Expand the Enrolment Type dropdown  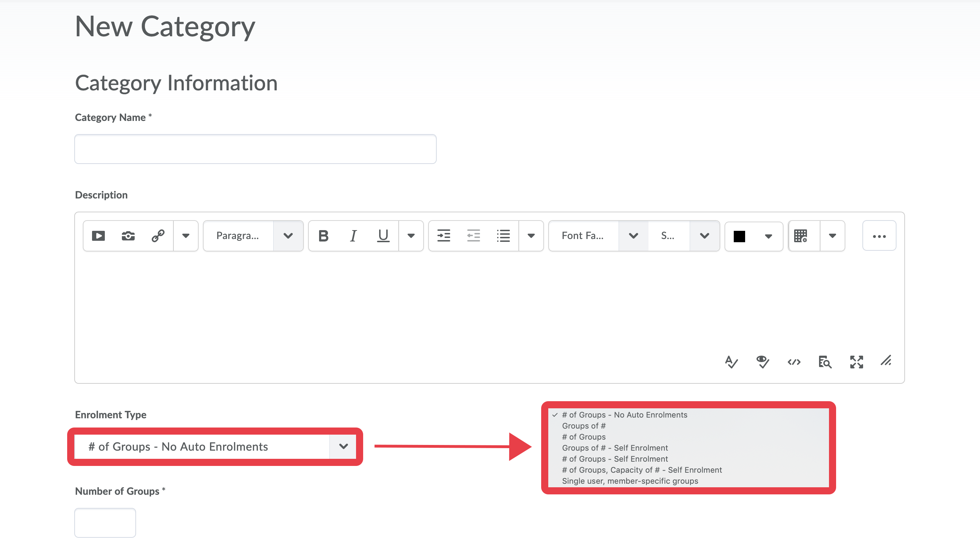215,446
